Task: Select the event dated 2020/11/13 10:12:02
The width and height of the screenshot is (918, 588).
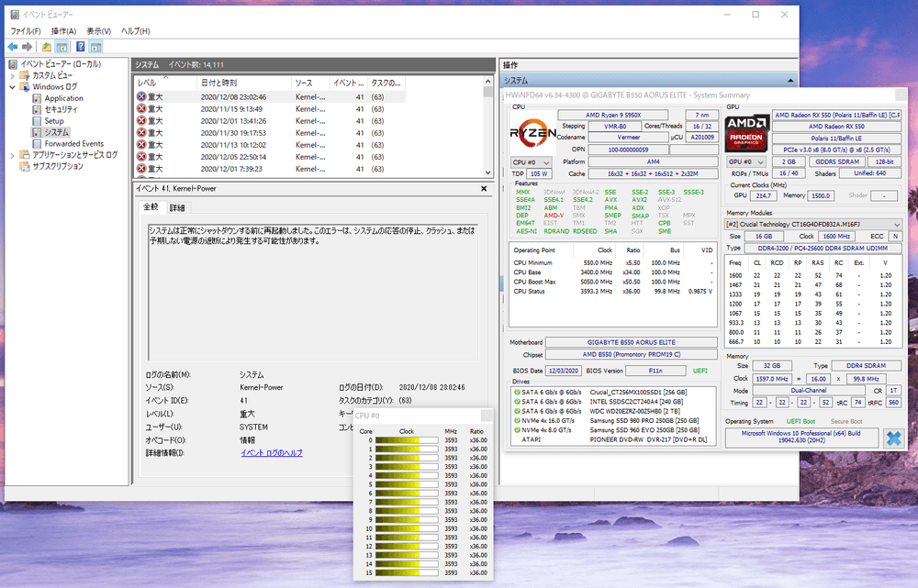Action: tap(270, 145)
